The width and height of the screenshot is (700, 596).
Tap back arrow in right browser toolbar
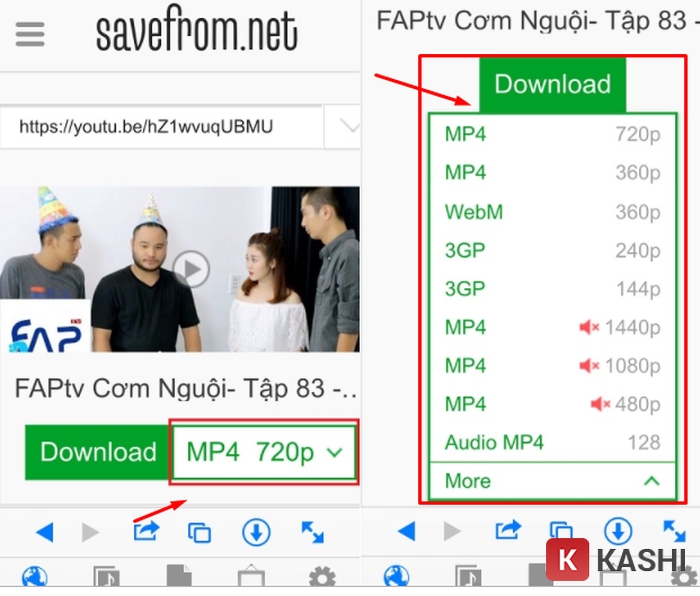click(406, 531)
